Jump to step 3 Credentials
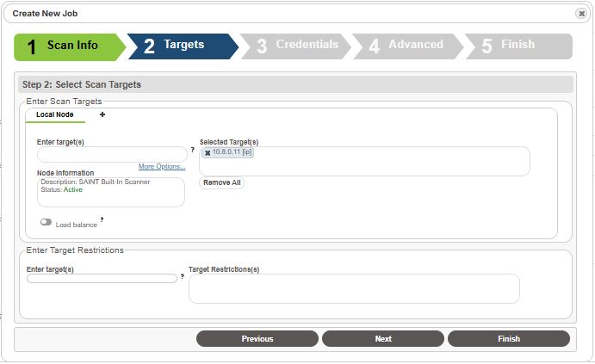 [x=295, y=46]
